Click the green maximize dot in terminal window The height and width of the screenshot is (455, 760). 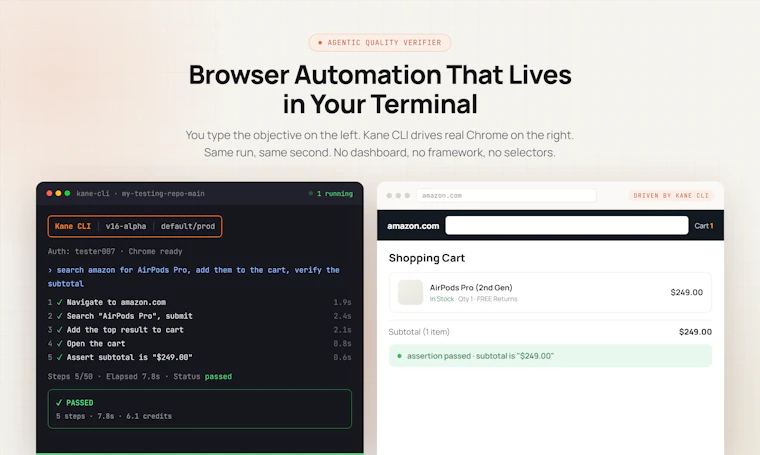pos(67,193)
